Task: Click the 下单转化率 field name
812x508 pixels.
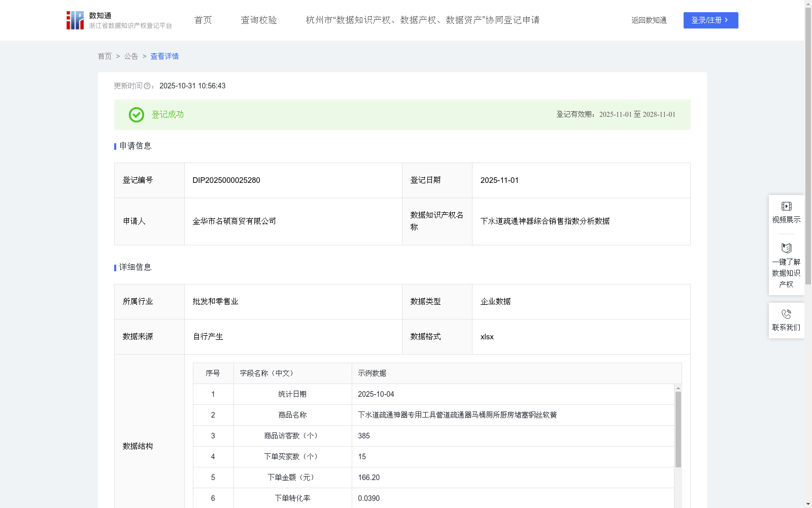Action: [292, 498]
